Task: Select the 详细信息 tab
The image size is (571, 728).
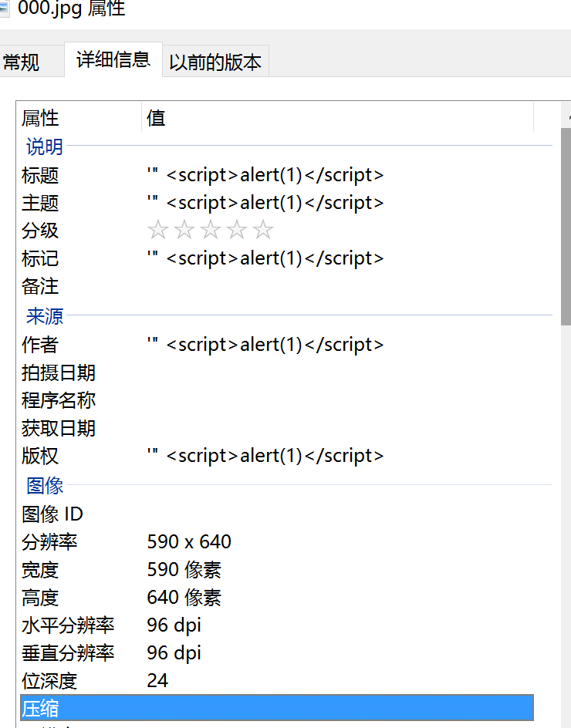Action: (x=113, y=59)
